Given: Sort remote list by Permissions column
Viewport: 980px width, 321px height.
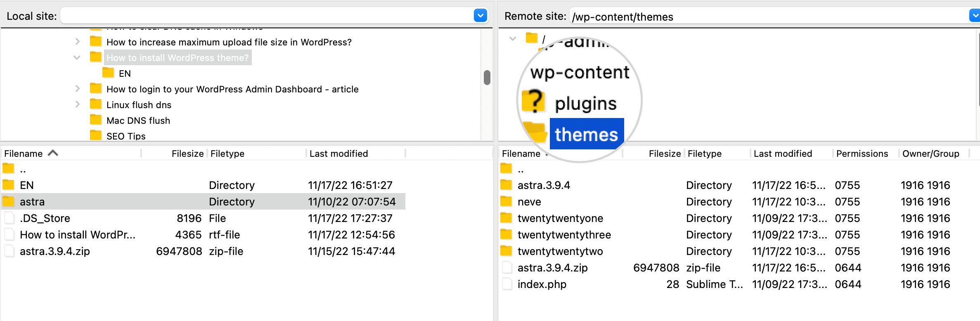Looking at the screenshot, I should [862, 153].
